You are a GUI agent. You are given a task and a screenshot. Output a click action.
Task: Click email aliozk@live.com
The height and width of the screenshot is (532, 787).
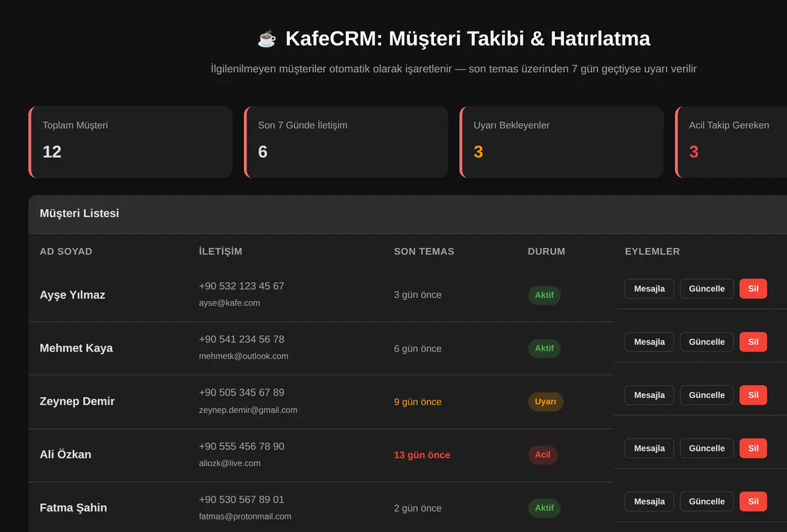(230, 463)
